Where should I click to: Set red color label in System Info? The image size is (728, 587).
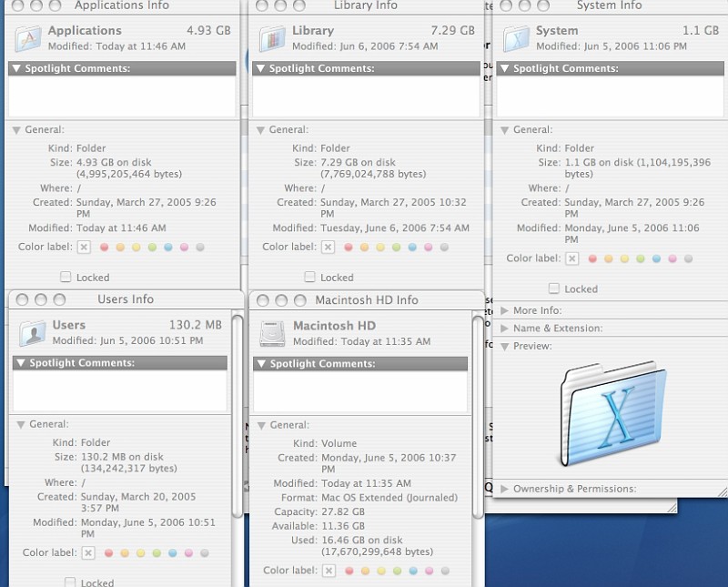592,258
